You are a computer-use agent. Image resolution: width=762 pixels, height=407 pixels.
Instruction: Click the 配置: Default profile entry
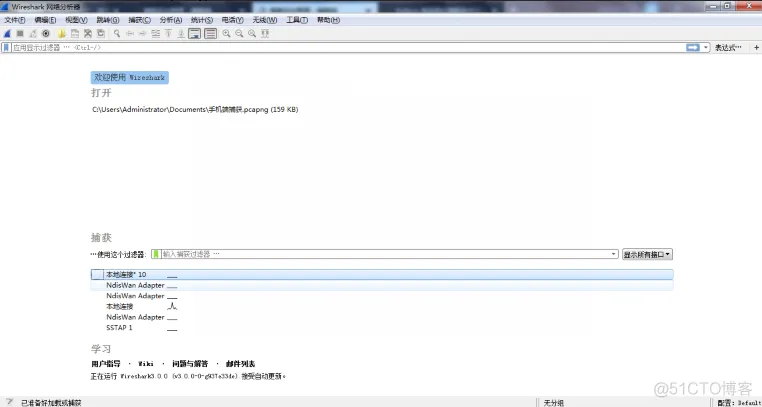coord(738,403)
